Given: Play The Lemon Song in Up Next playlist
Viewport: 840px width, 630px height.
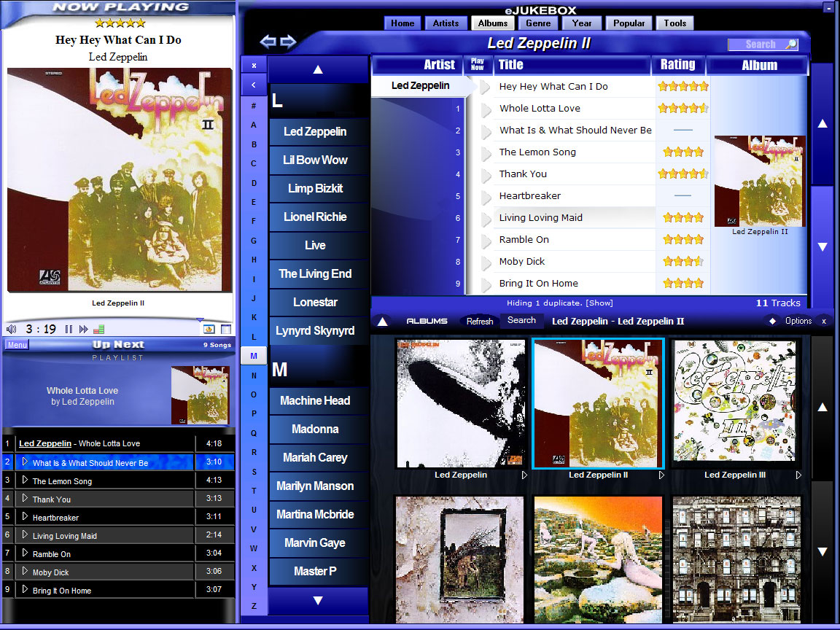Looking at the screenshot, I should (x=25, y=480).
